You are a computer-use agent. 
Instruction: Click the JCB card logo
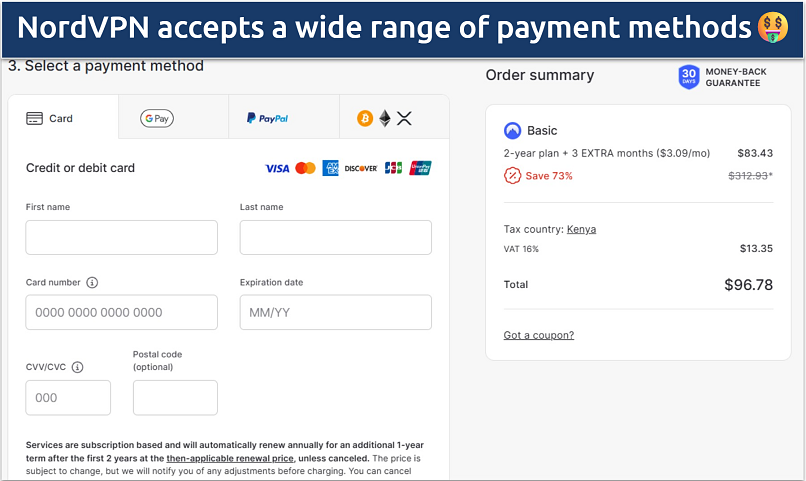tap(393, 168)
